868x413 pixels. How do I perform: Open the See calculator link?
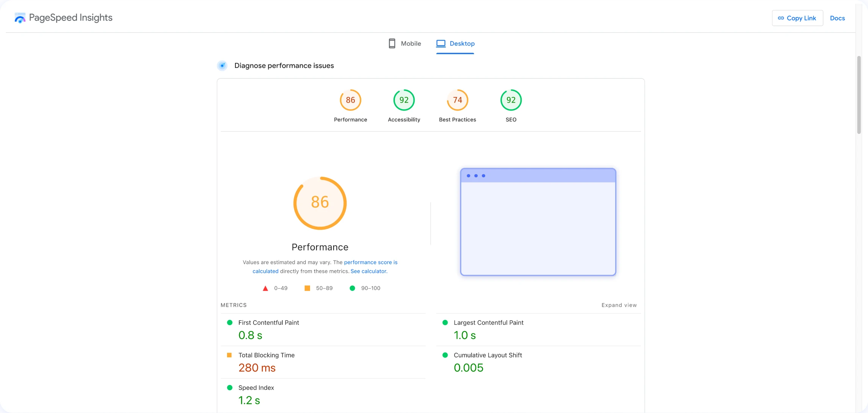pos(368,271)
